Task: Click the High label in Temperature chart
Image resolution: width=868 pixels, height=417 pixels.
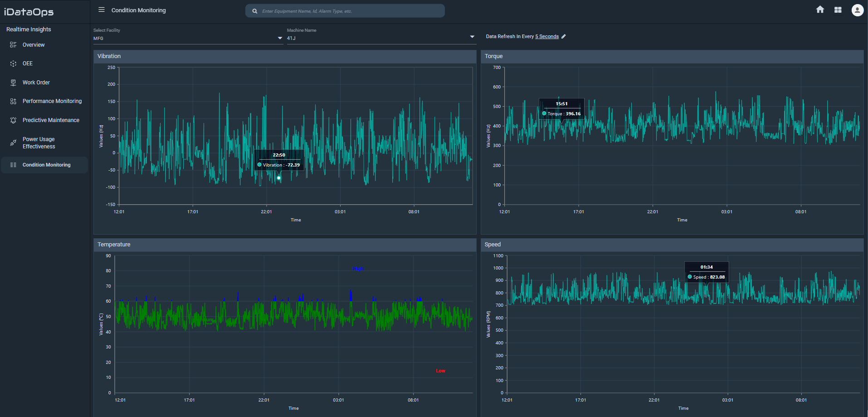Action: tap(358, 269)
